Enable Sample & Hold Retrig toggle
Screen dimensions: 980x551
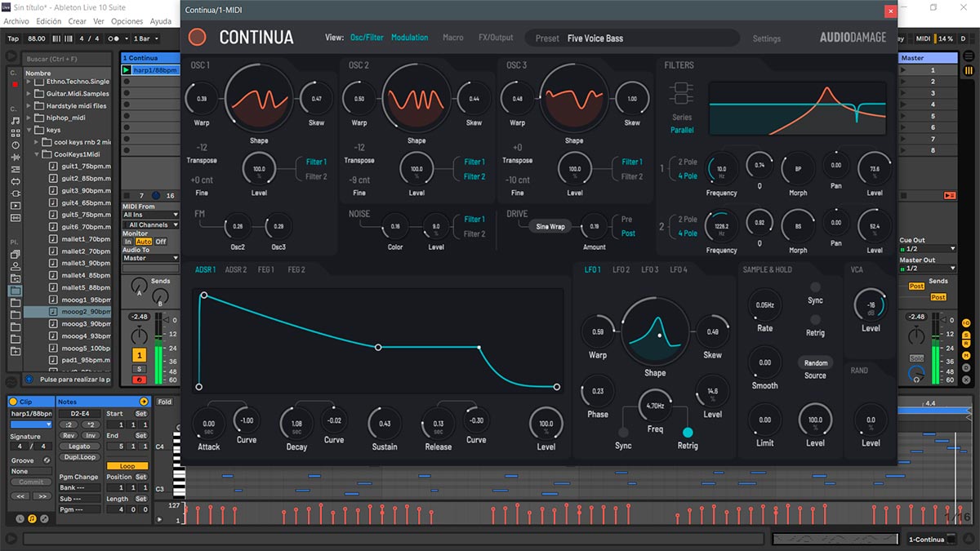(x=815, y=320)
